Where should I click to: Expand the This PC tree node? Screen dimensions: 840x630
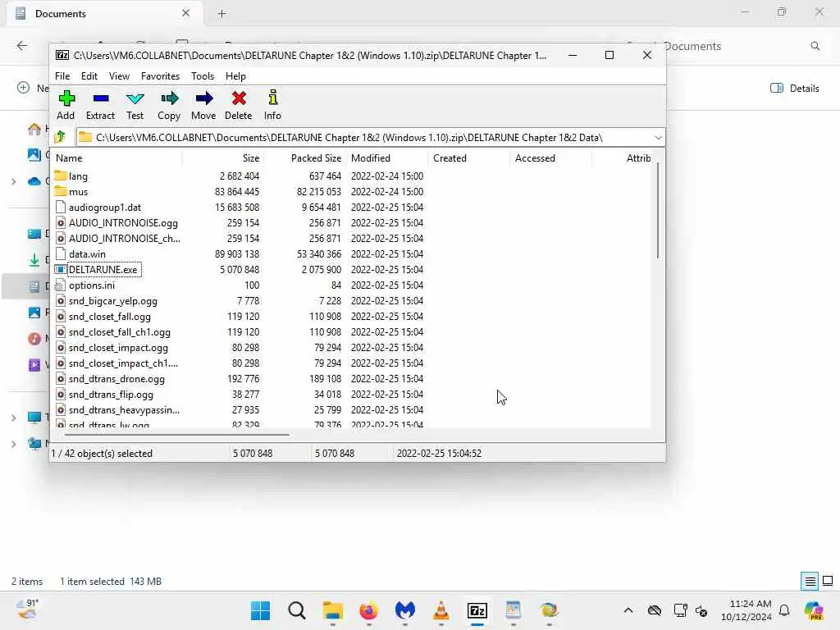coord(13,418)
